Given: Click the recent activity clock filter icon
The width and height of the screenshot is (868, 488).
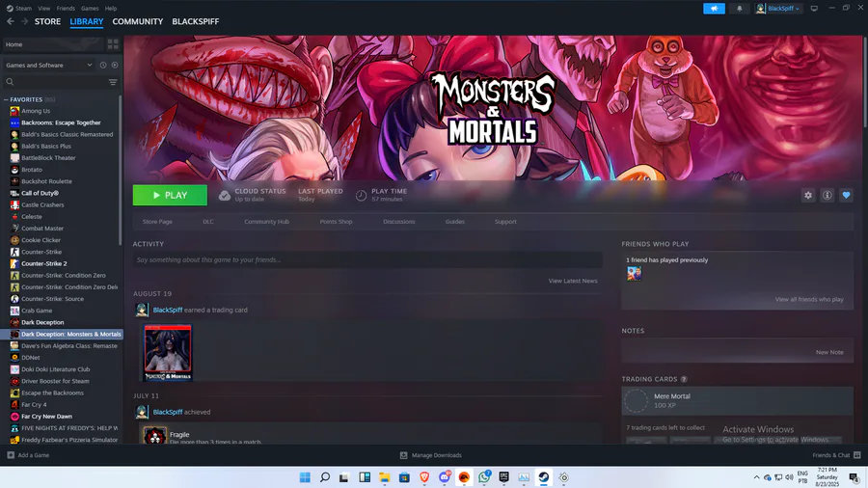Looking at the screenshot, I should pyautogui.click(x=103, y=65).
